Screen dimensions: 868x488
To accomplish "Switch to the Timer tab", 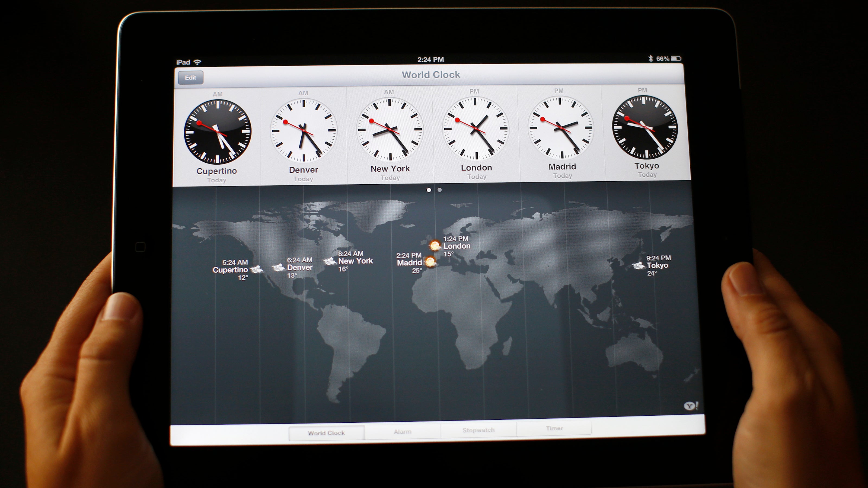I will pyautogui.click(x=554, y=428).
